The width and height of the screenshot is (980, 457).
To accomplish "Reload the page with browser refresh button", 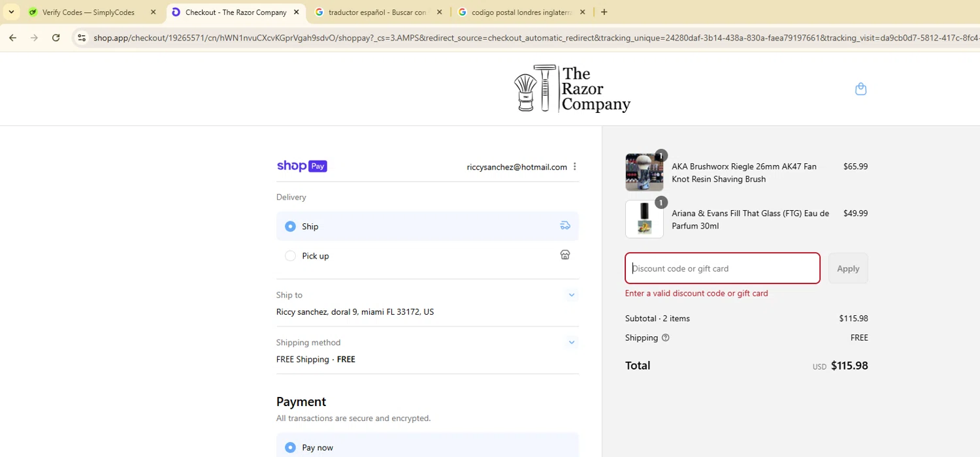I will (56, 38).
